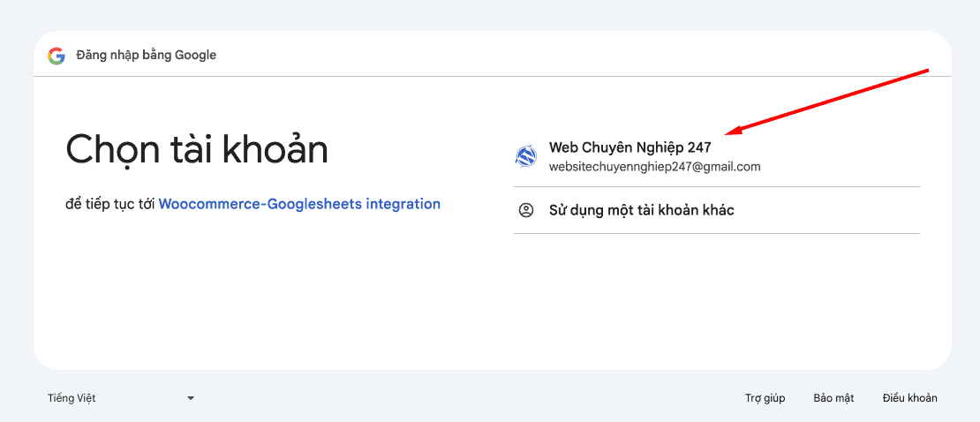Open the Tiếng Việt language dropdown

[121, 397]
